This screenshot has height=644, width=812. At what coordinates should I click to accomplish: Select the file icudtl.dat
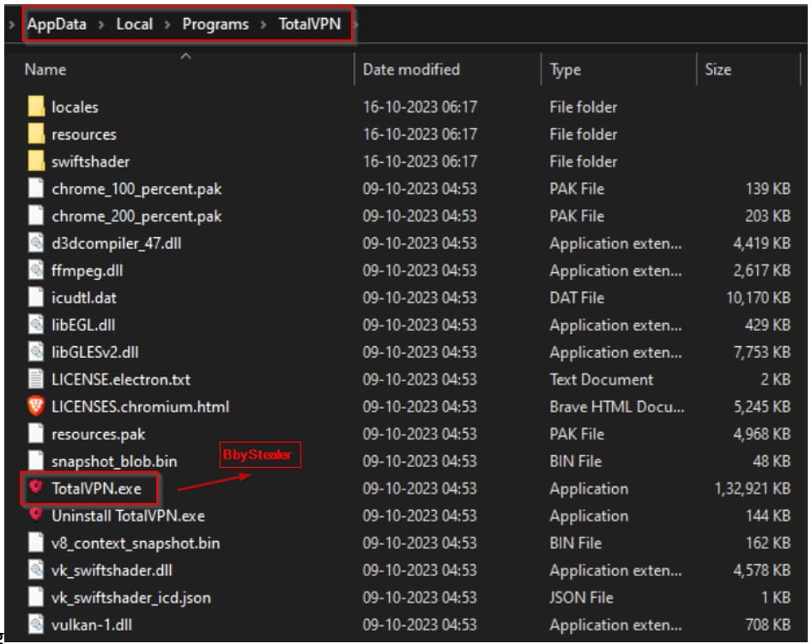coord(84,297)
